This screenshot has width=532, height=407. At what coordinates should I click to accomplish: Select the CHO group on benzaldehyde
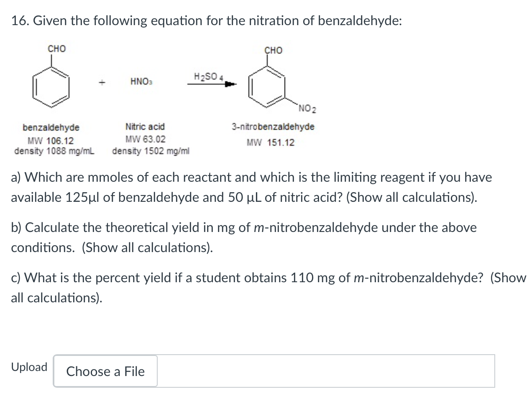[56, 49]
